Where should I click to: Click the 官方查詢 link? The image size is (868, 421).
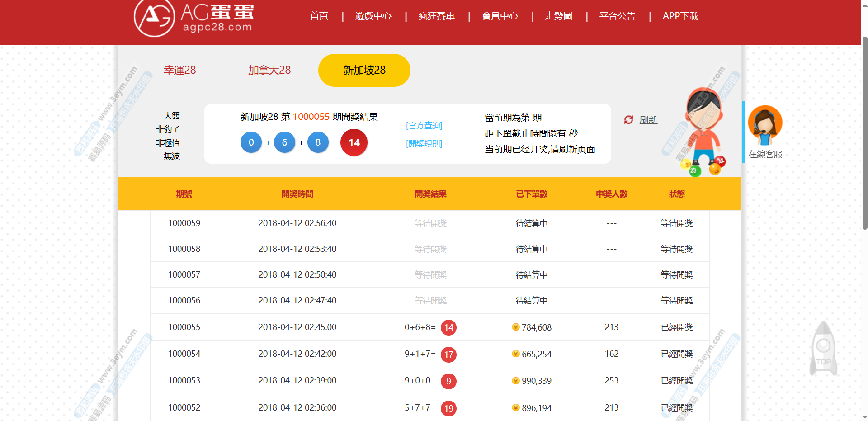424,125
